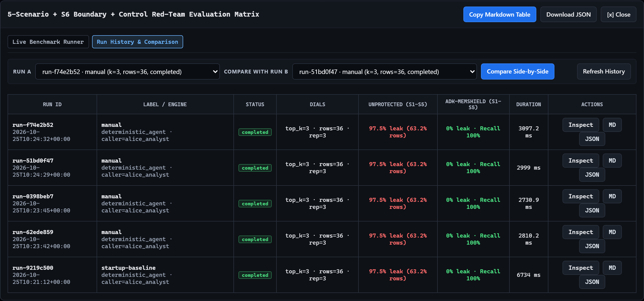
Task: Click the Unprotected (S1-S5) column header
Action: (x=398, y=104)
